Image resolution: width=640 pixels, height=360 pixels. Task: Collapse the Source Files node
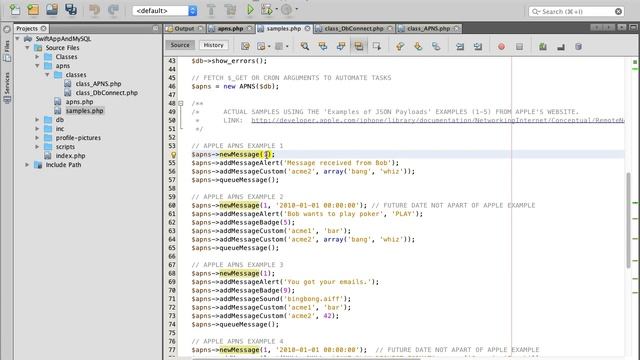point(27,48)
